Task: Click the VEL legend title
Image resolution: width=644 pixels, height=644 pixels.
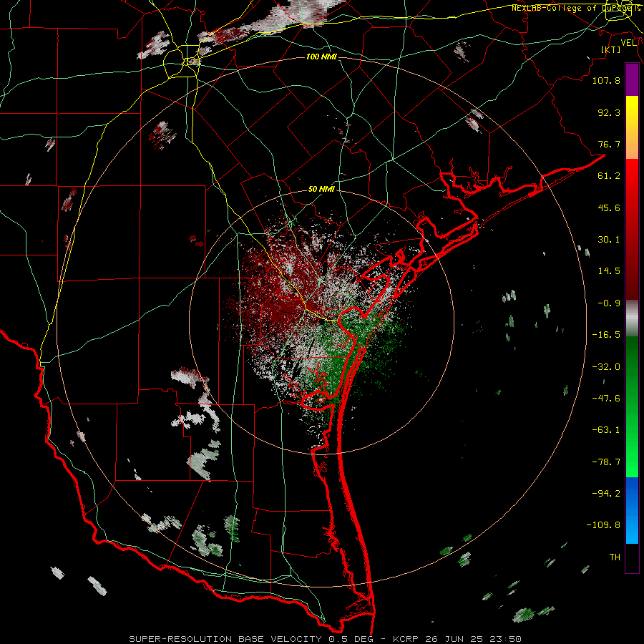Action: (628, 43)
